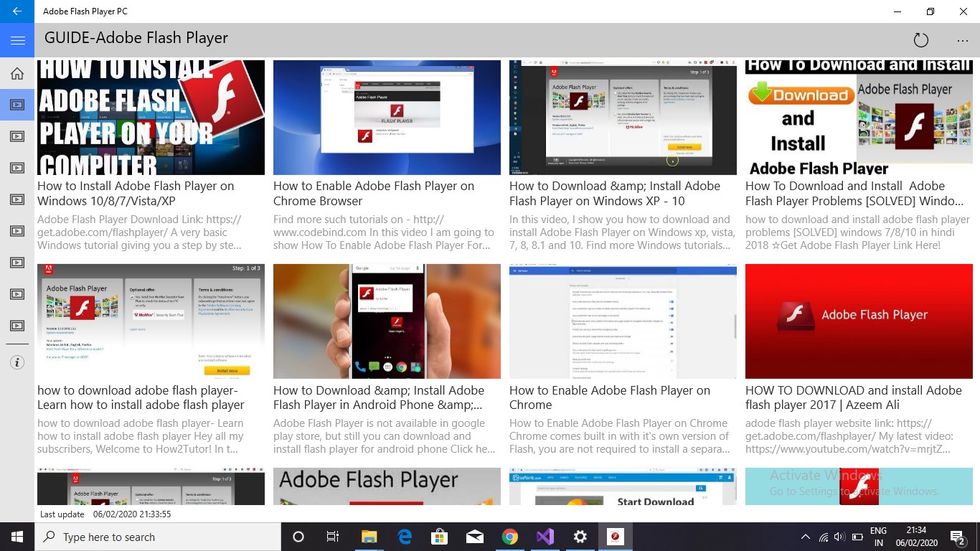Select the Chrome settings page thumbnail
Screen dimensions: 980x551
click(x=623, y=321)
